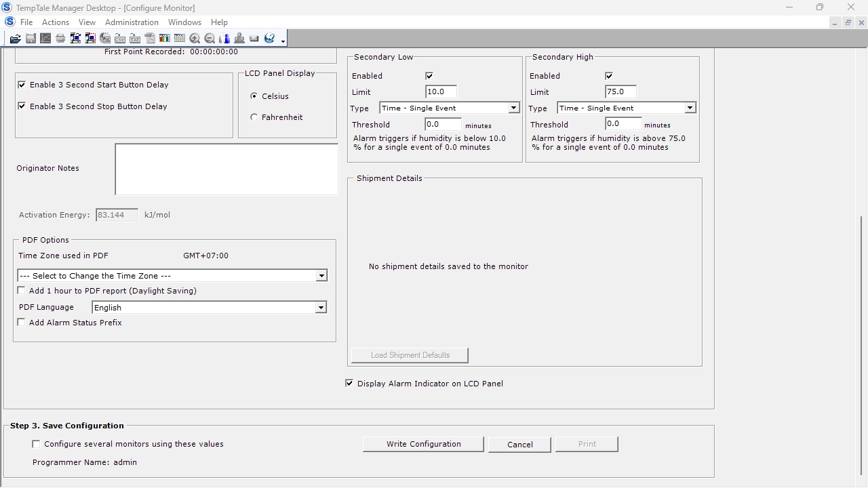
Task: Click the envelope email toolbar icon
Action: pos(254,39)
